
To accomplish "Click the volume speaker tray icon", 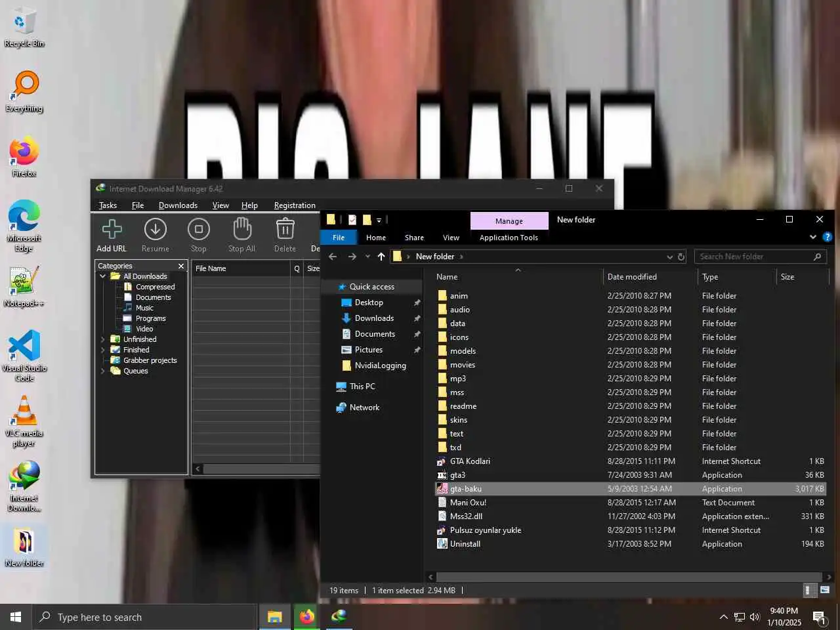I will (x=755, y=617).
